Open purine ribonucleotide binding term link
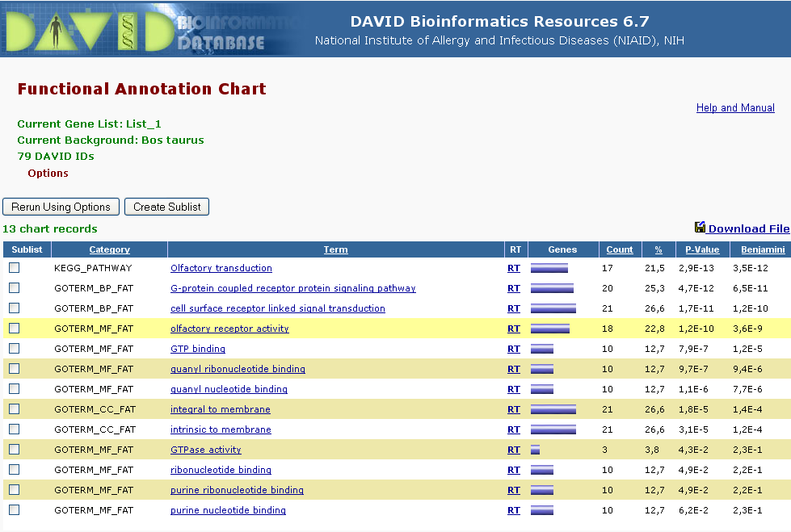This screenshot has width=791, height=532. coord(237,490)
